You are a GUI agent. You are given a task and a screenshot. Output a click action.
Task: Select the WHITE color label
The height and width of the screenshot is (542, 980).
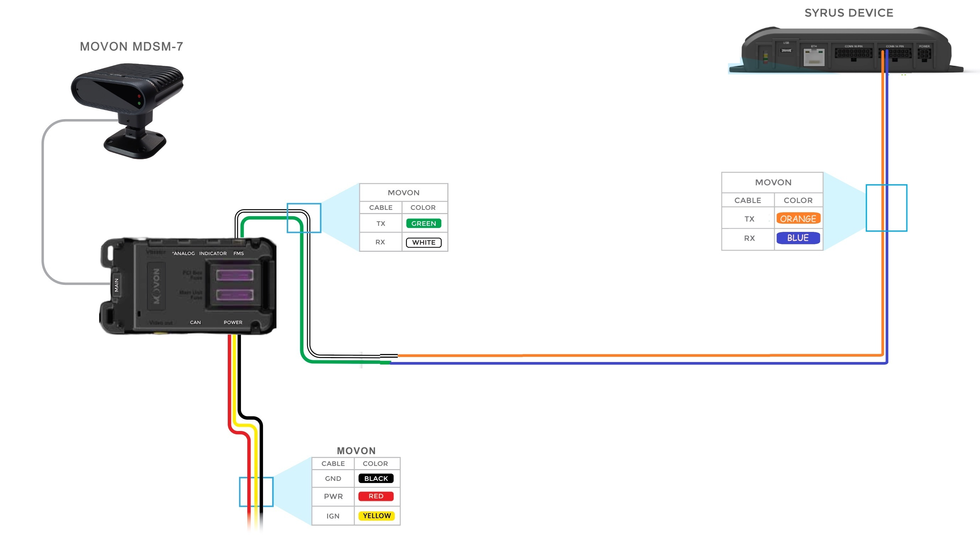pos(424,242)
